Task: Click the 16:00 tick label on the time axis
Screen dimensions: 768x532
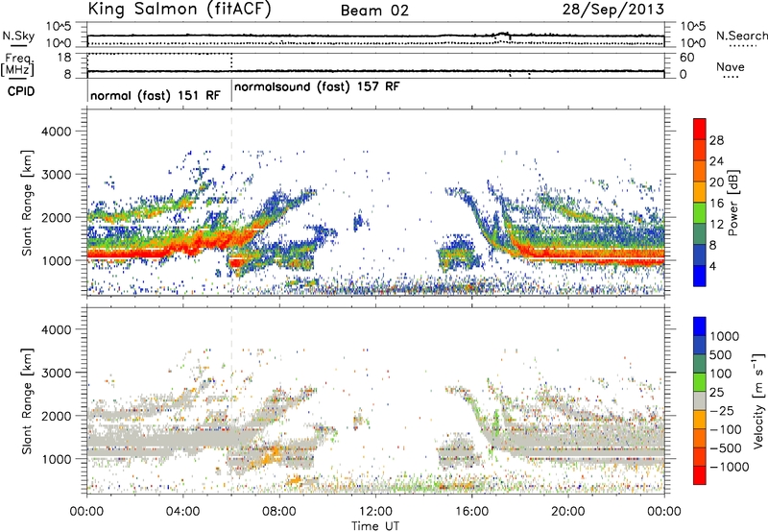Action: click(x=471, y=512)
